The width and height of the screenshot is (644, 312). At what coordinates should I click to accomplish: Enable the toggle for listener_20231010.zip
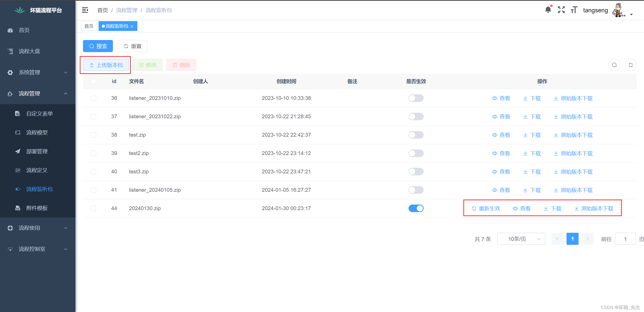click(x=416, y=98)
